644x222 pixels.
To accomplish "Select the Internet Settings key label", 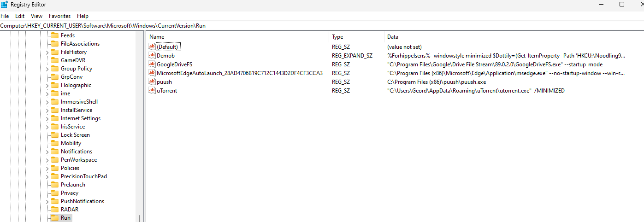I will 81,118.
